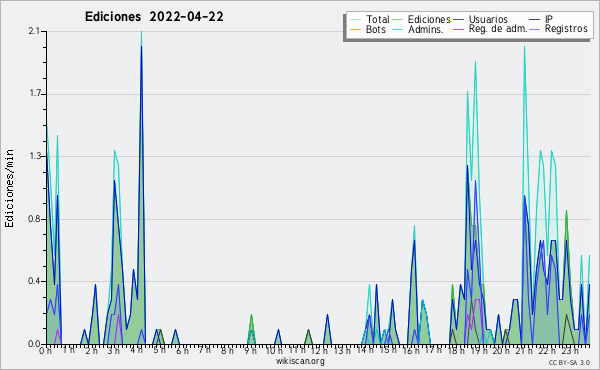Screen dimensions: 600x370
Task: Click the Total legend color line
Action: click(355, 20)
